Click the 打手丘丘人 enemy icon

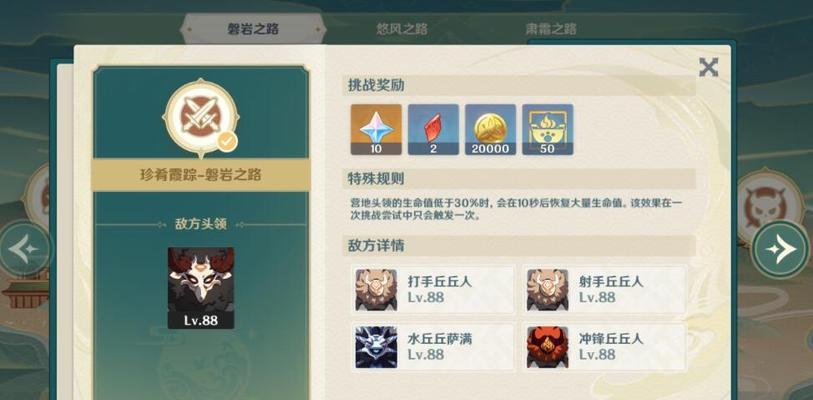tap(376, 290)
